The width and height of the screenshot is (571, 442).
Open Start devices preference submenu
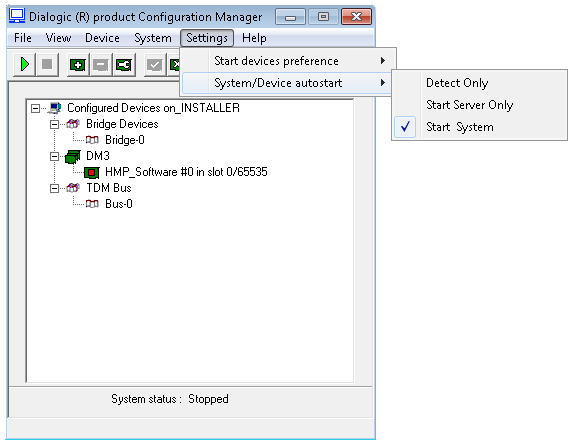pos(288,61)
